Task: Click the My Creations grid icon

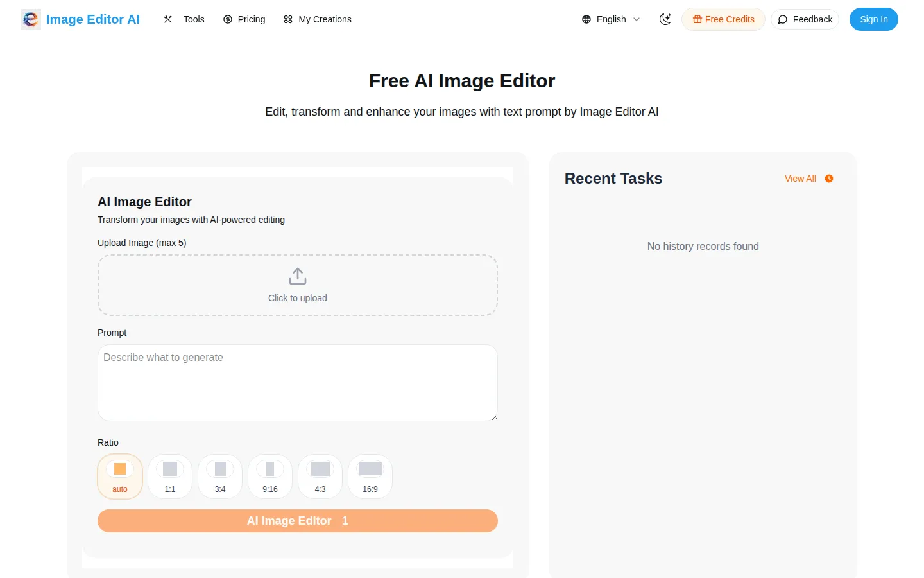Action: pos(288,19)
